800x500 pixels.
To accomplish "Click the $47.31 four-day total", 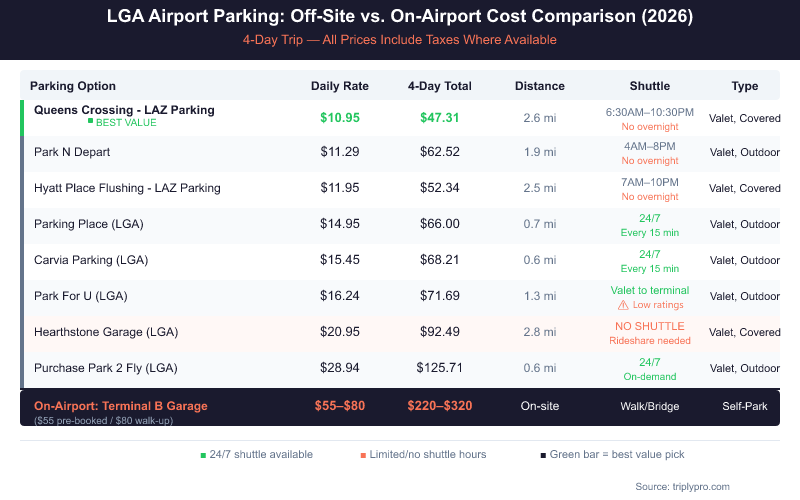I will 440,117.
